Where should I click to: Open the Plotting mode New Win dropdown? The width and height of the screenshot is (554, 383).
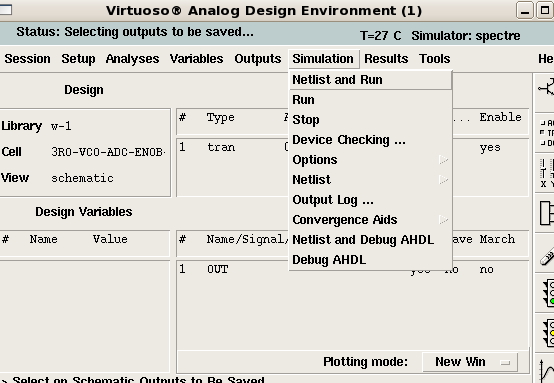pos(470,362)
